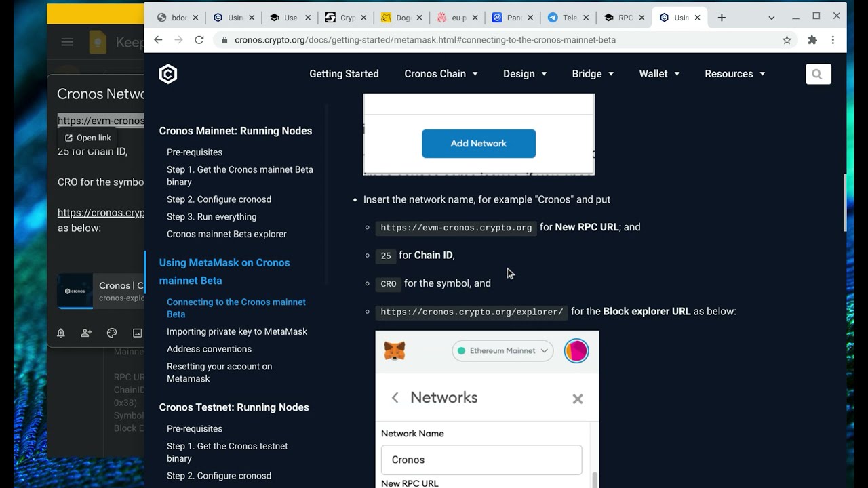Open Step 1. Get the Cronos testnet binary
The width and height of the screenshot is (868, 488).
227,452
